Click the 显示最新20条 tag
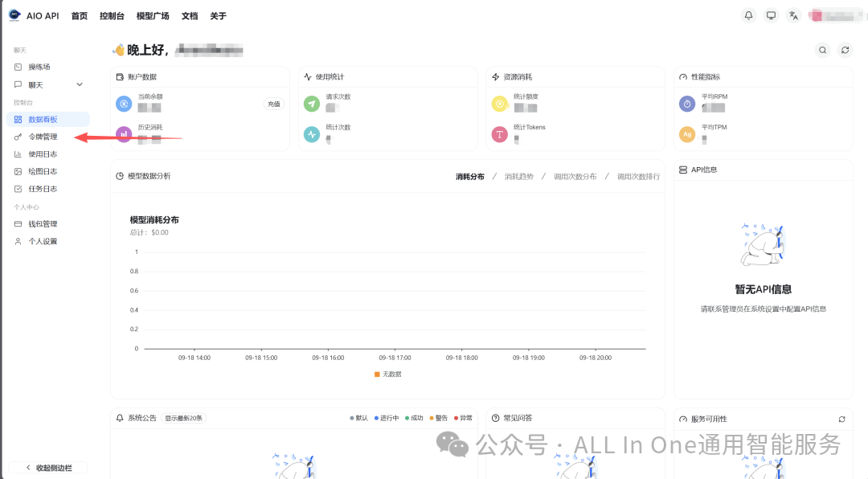This screenshot has height=479, width=868. pos(184,418)
